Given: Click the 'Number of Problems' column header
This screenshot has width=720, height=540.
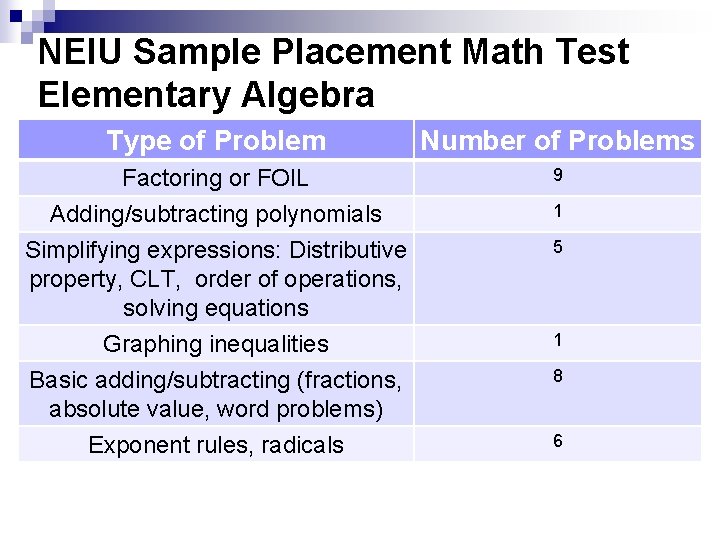Looking at the screenshot, I should pos(557,141).
